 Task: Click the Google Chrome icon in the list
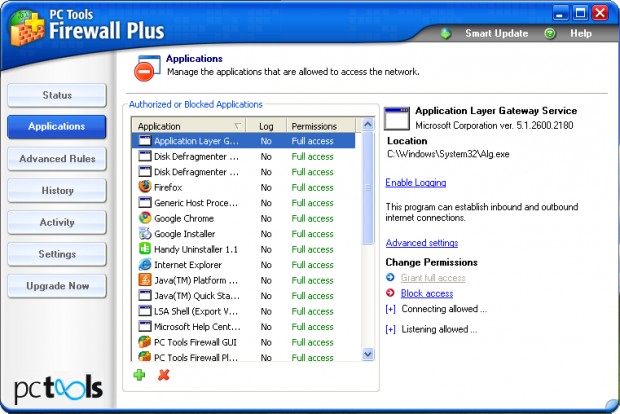click(145, 218)
